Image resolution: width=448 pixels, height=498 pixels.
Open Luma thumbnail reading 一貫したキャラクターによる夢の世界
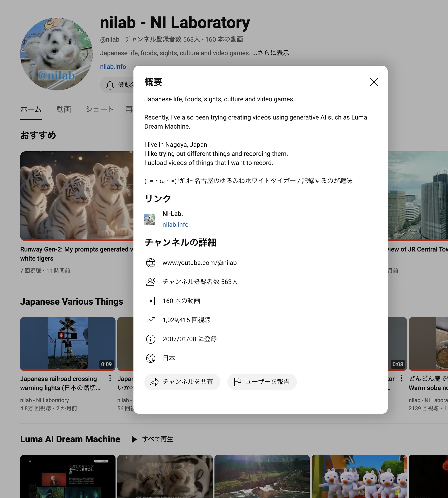pyautogui.click(x=68, y=476)
